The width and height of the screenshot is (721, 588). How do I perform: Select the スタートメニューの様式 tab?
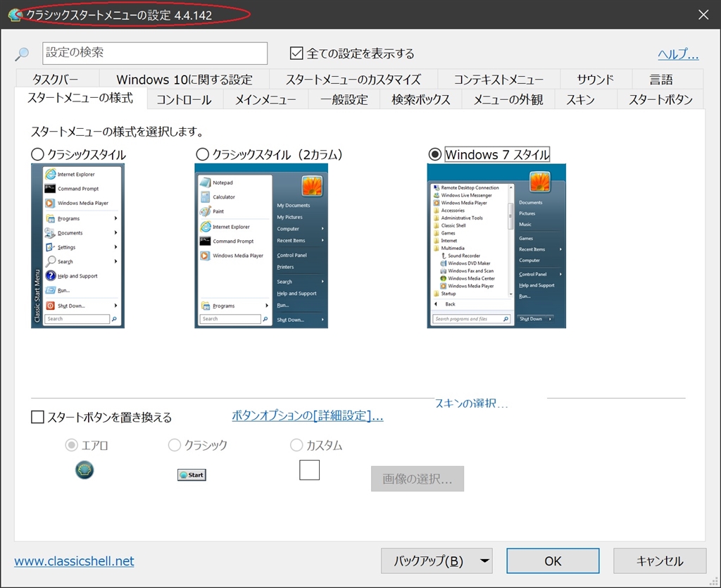(80, 98)
